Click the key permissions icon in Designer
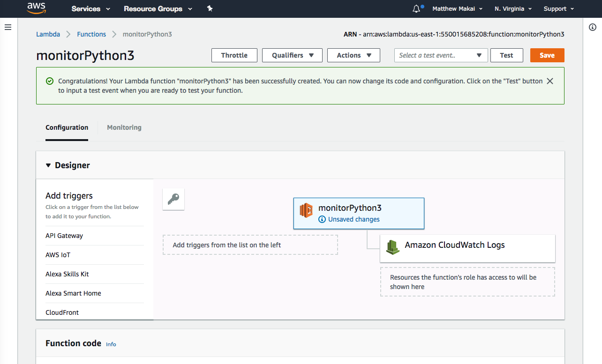602x364 pixels. point(173,199)
